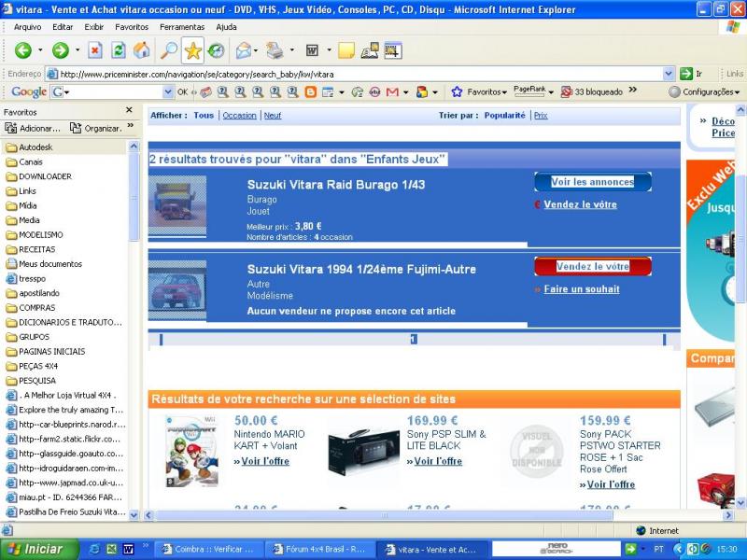Go back with the green Back arrow
This screenshot has width=747, height=560.
[x=22, y=50]
